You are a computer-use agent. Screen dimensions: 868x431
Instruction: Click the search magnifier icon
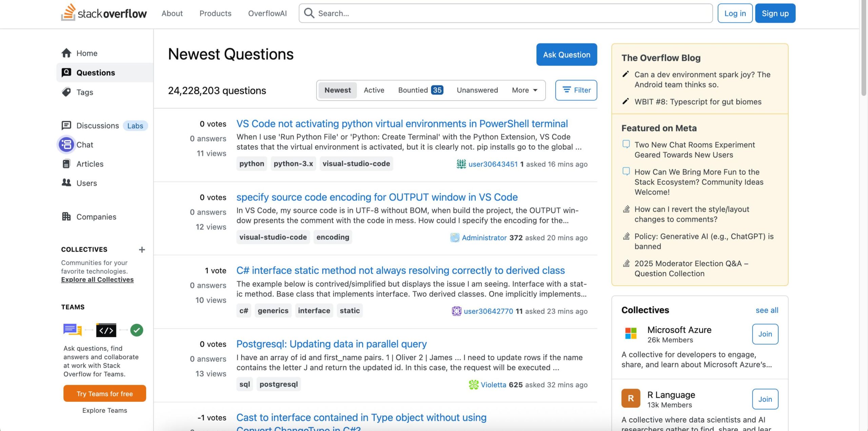point(309,13)
